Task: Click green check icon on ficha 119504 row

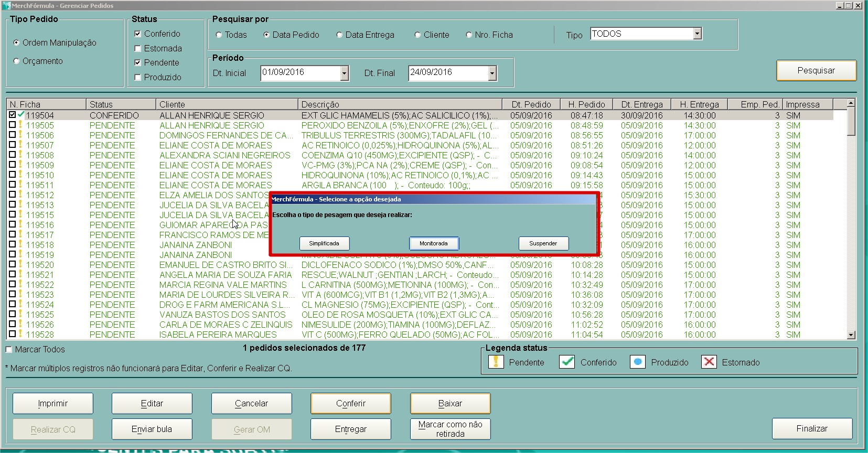Action: click(x=21, y=114)
